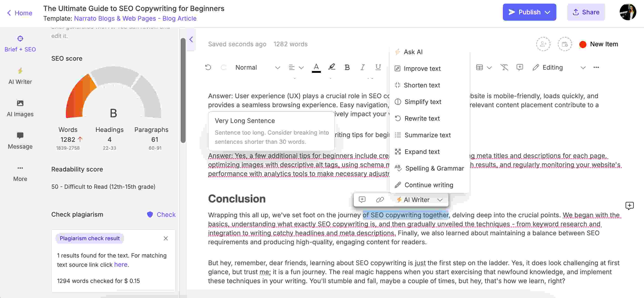This screenshot has height=298, width=644.
Task: Click the Message panel icon
Action: 20,136
